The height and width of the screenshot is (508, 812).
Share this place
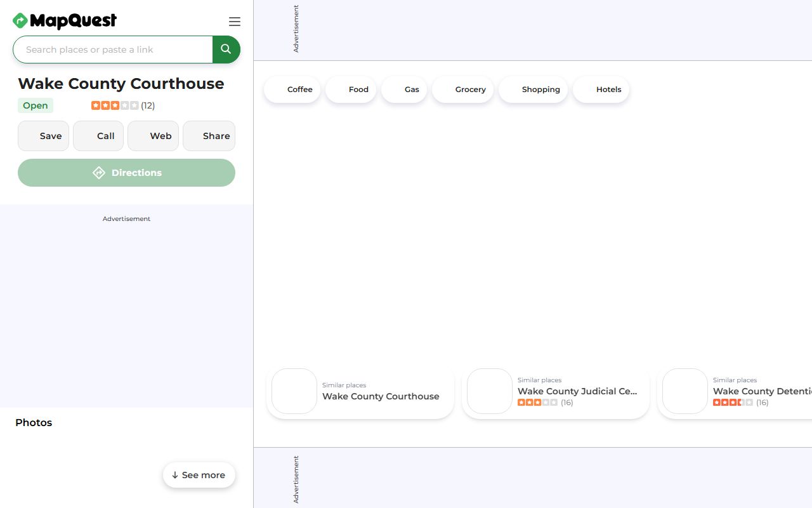pos(209,136)
